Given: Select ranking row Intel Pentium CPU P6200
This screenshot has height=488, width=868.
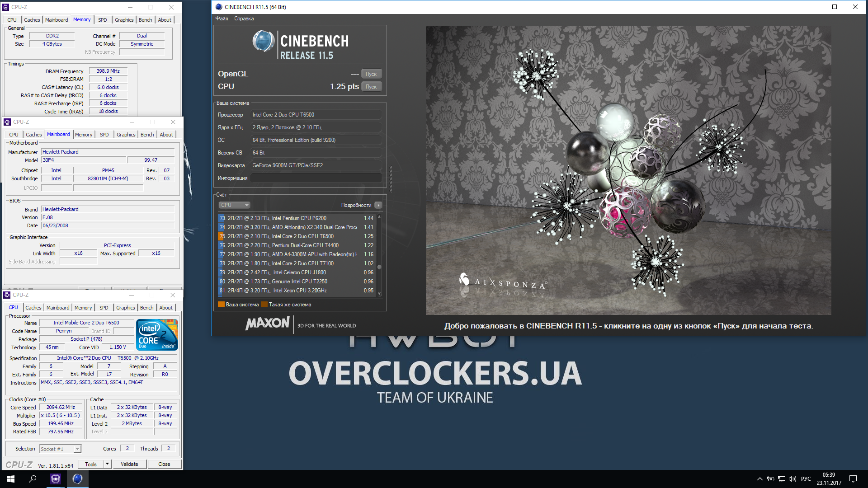Looking at the screenshot, I should click(x=297, y=218).
